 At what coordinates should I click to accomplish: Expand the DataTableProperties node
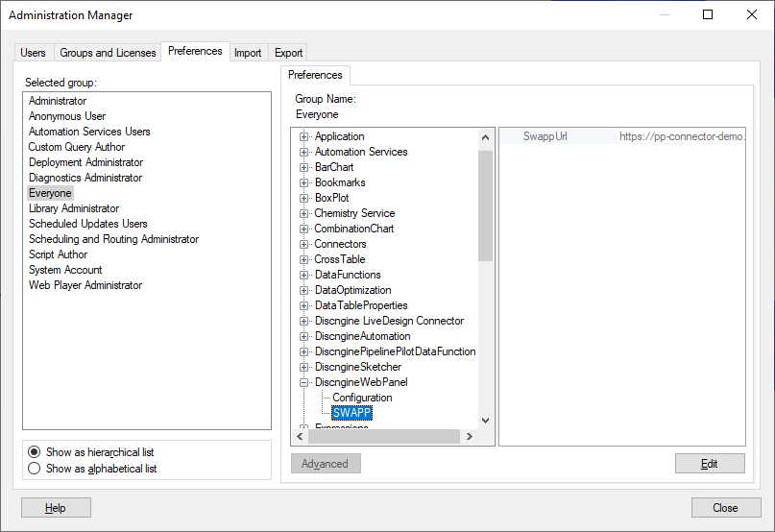pyautogui.click(x=304, y=305)
